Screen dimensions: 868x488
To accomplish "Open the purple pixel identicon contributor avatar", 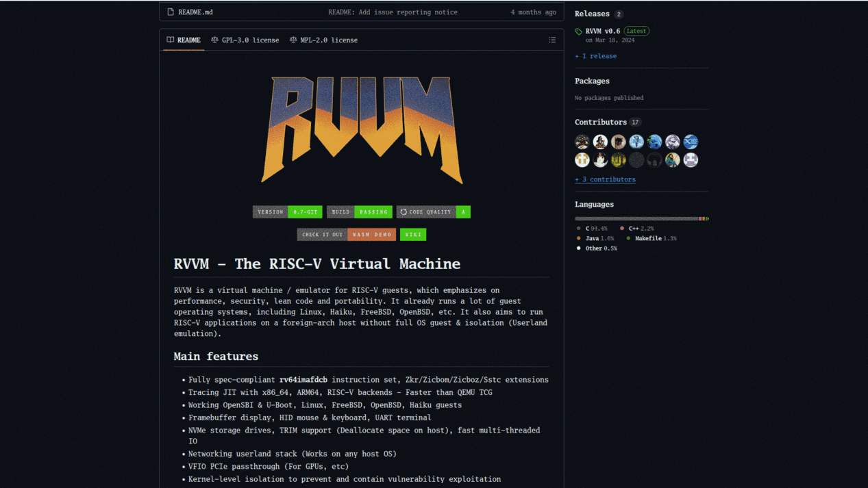I will [x=691, y=159].
